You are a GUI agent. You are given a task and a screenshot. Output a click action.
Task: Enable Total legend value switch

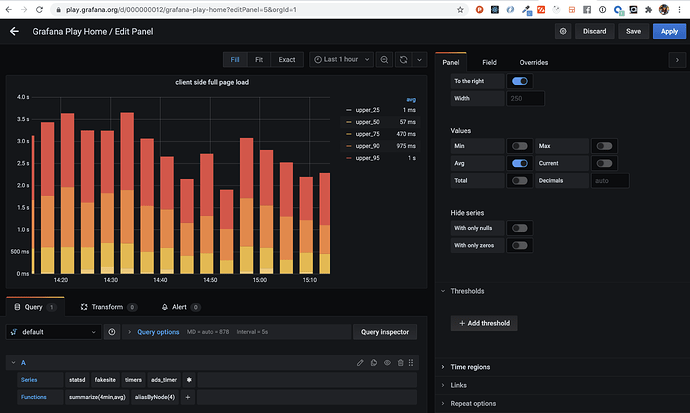coord(520,180)
